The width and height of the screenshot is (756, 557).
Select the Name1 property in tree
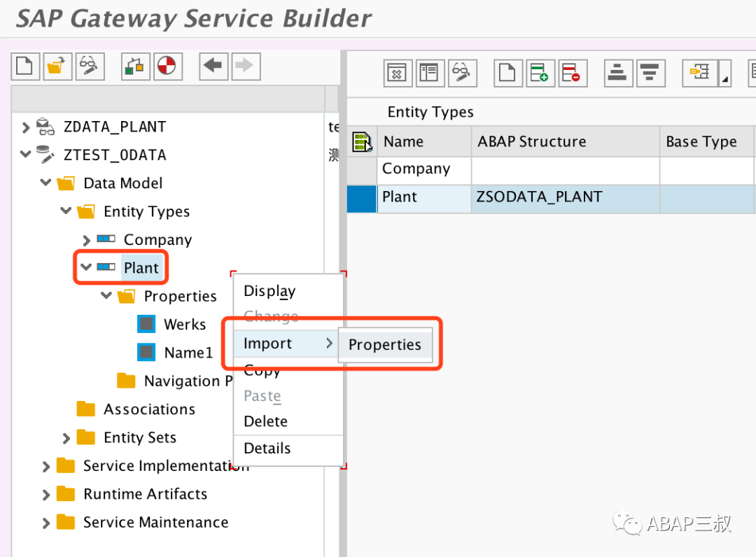[188, 353]
